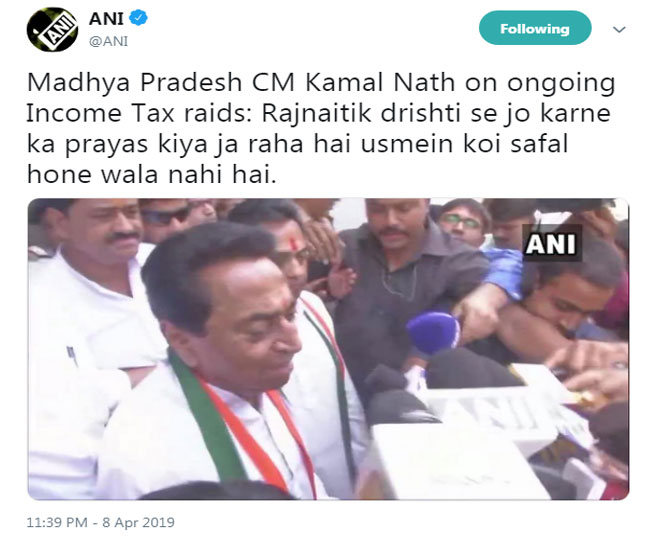Click the blue microphone in the video
The width and height of the screenshot is (650, 540).
pyautogui.click(x=434, y=333)
